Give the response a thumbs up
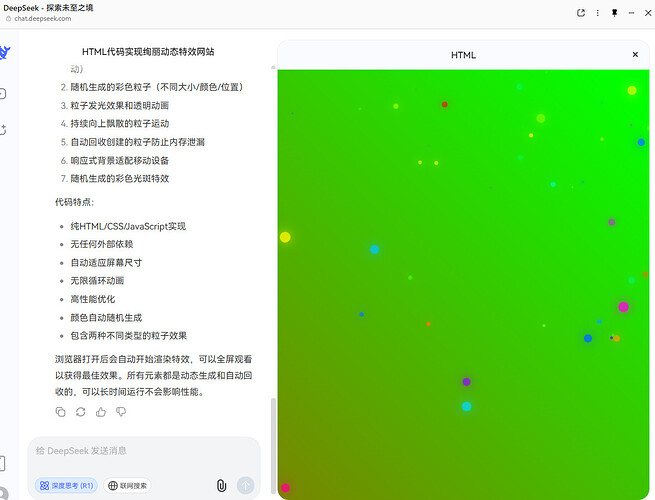This screenshot has width=655, height=500. coord(101,412)
